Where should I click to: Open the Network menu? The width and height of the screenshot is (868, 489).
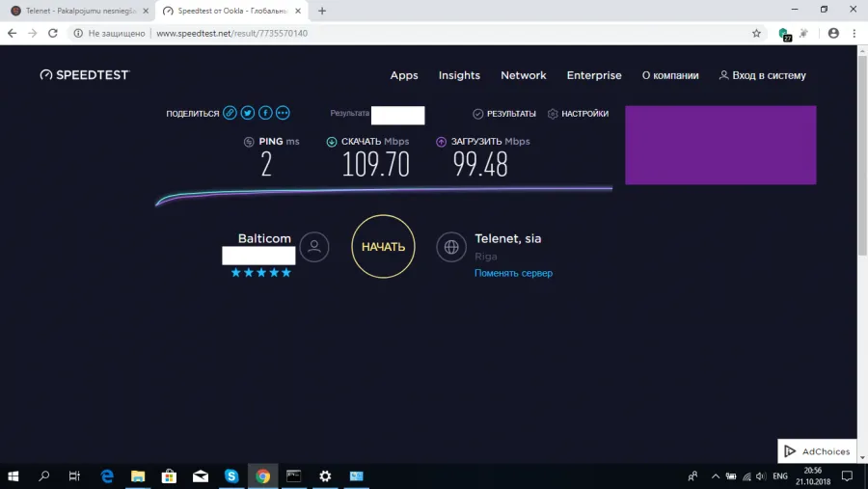pyautogui.click(x=523, y=75)
